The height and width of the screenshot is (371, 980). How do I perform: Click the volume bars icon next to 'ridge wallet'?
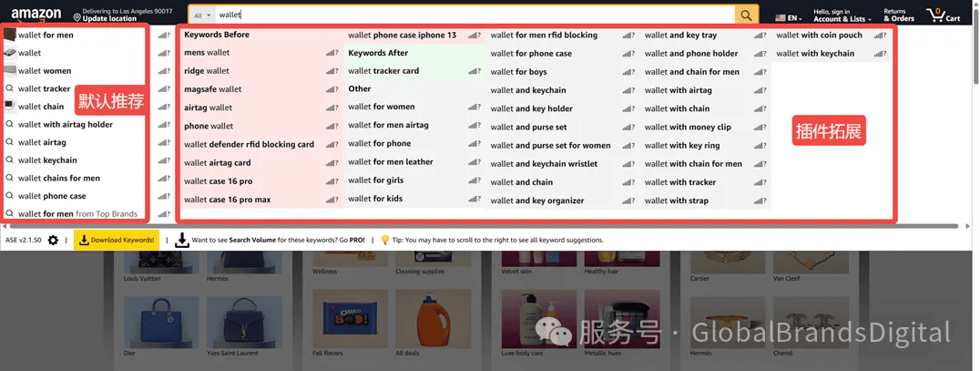(x=333, y=71)
